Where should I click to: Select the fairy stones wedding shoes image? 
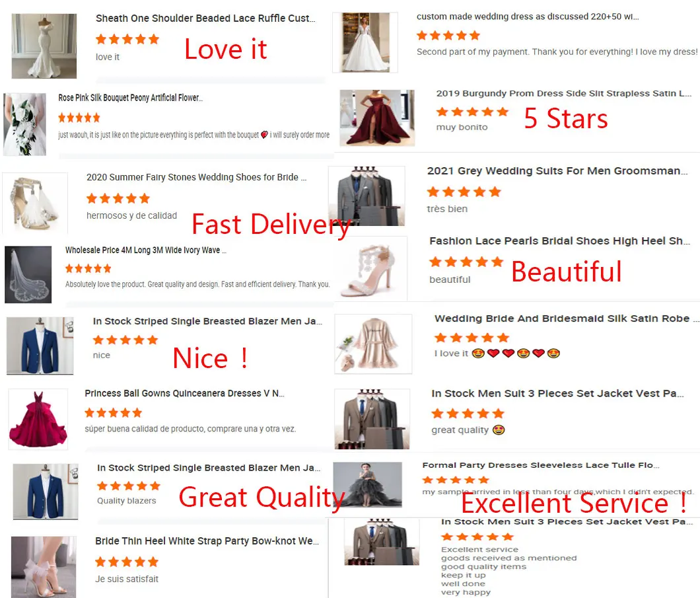(35, 204)
